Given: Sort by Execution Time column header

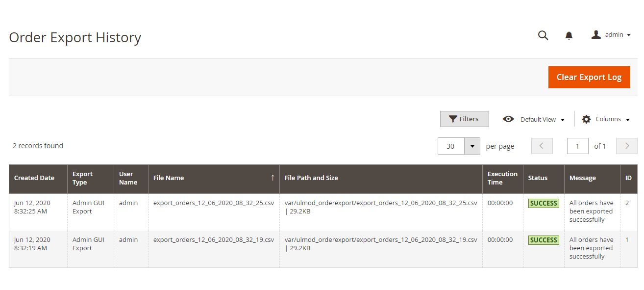Looking at the screenshot, I should [x=502, y=178].
